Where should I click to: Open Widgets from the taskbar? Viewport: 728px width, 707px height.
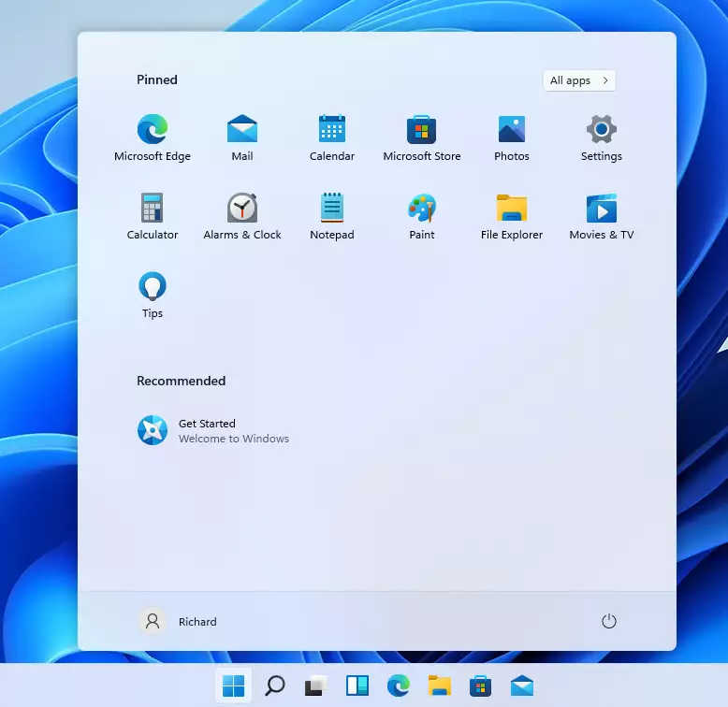click(357, 685)
